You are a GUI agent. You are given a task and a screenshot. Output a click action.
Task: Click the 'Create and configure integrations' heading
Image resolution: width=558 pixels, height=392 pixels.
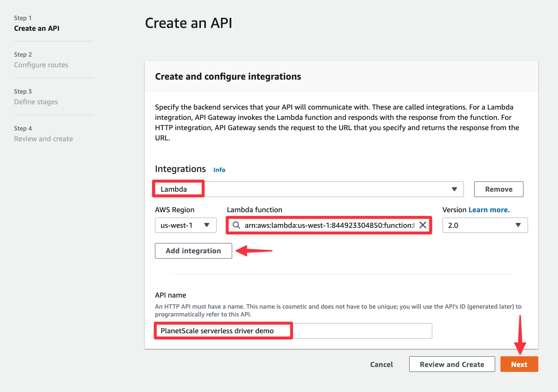(228, 76)
